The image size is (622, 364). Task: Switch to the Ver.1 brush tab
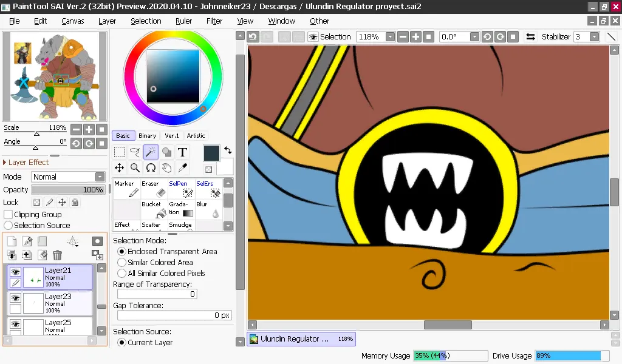point(172,135)
